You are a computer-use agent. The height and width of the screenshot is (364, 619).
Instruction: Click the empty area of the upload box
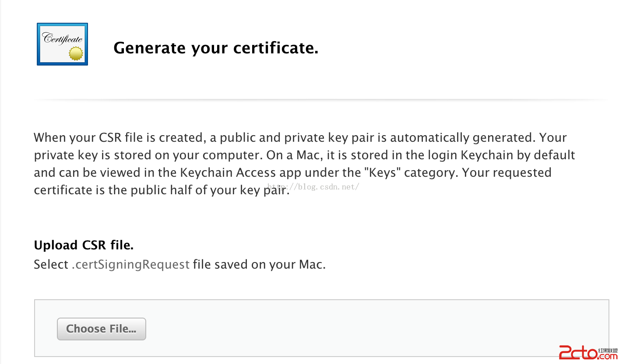tap(350, 328)
